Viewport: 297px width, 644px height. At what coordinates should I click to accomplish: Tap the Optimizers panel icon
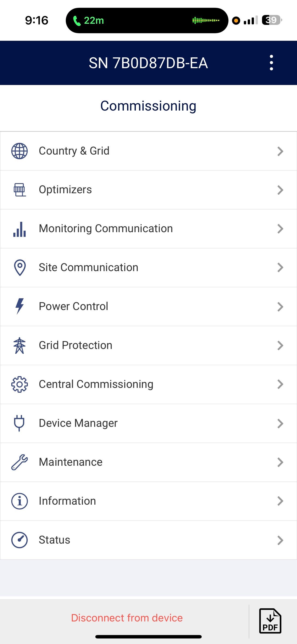(20, 190)
